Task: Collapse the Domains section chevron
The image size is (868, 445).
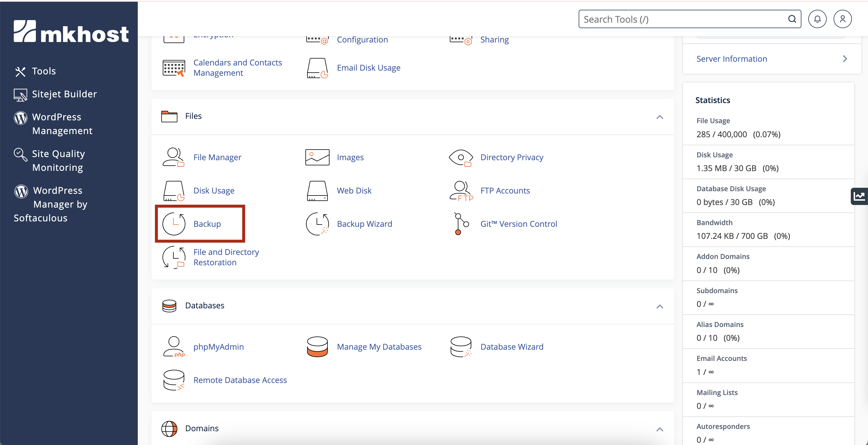Action: [x=659, y=429]
